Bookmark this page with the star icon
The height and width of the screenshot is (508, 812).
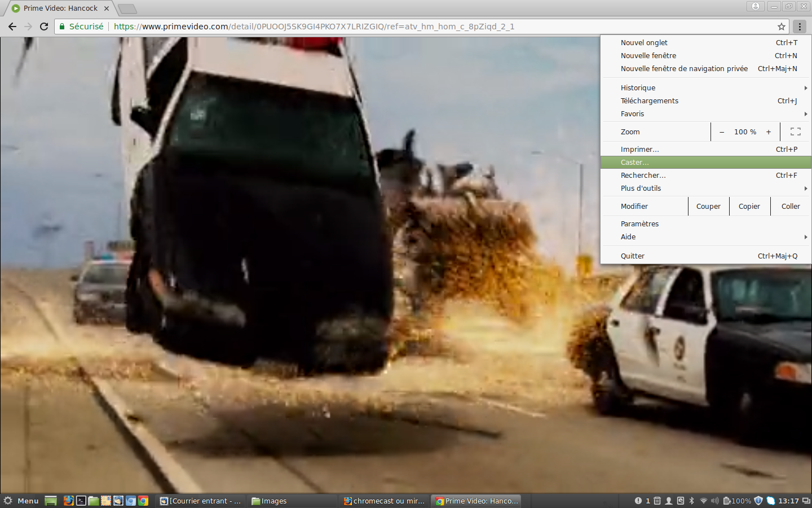coord(782,27)
